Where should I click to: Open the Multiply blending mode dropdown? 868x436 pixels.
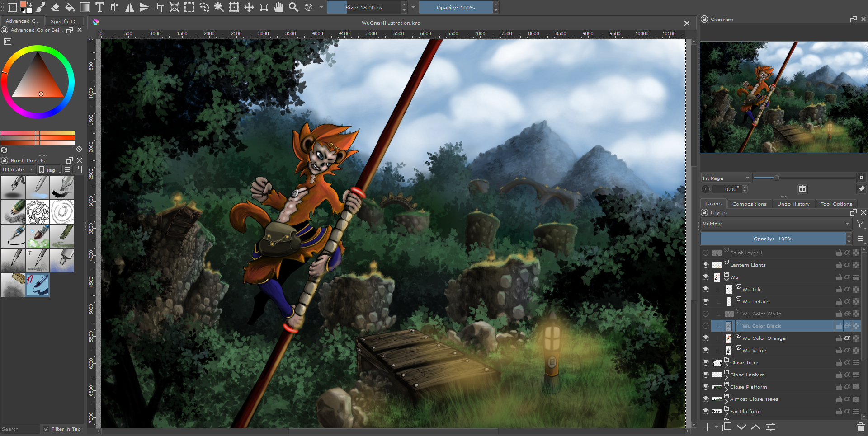click(775, 224)
